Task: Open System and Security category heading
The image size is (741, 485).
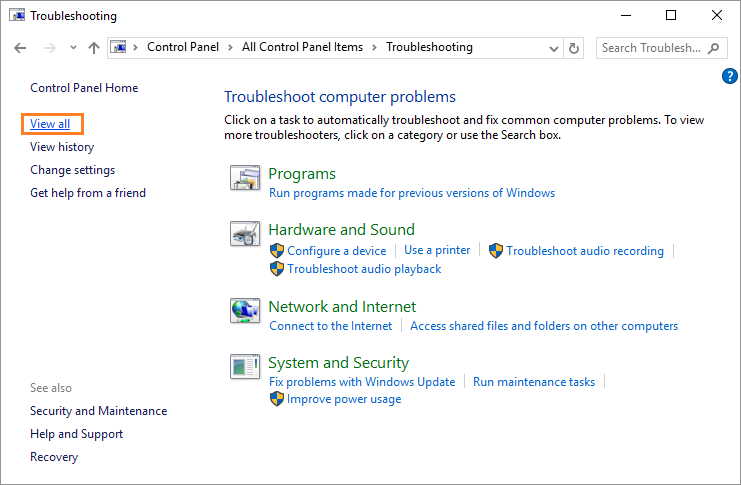Action: tap(338, 363)
